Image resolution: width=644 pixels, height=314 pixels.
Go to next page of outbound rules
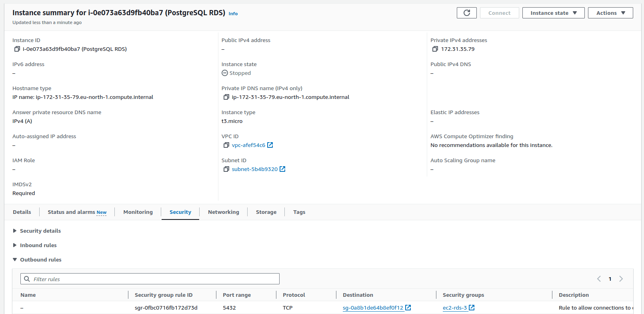click(621, 279)
